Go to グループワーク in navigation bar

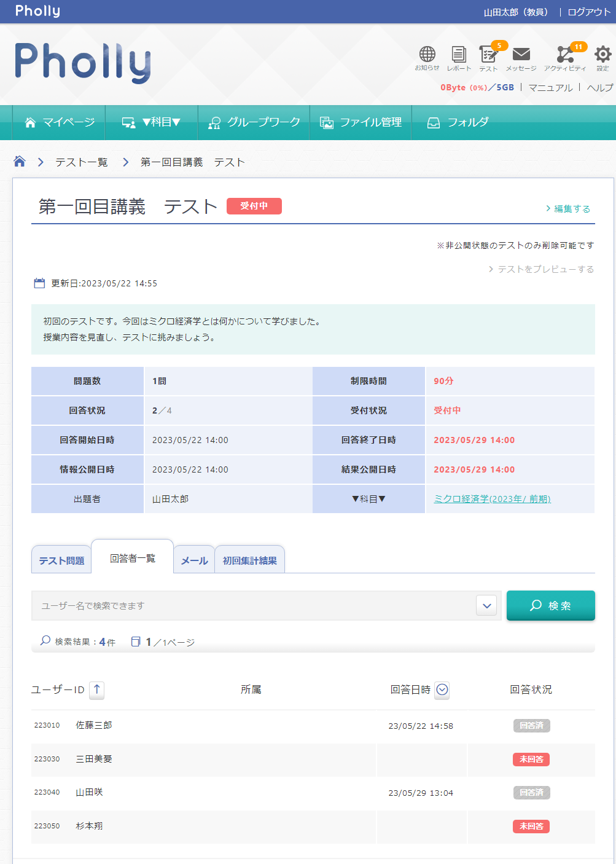point(254,122)
